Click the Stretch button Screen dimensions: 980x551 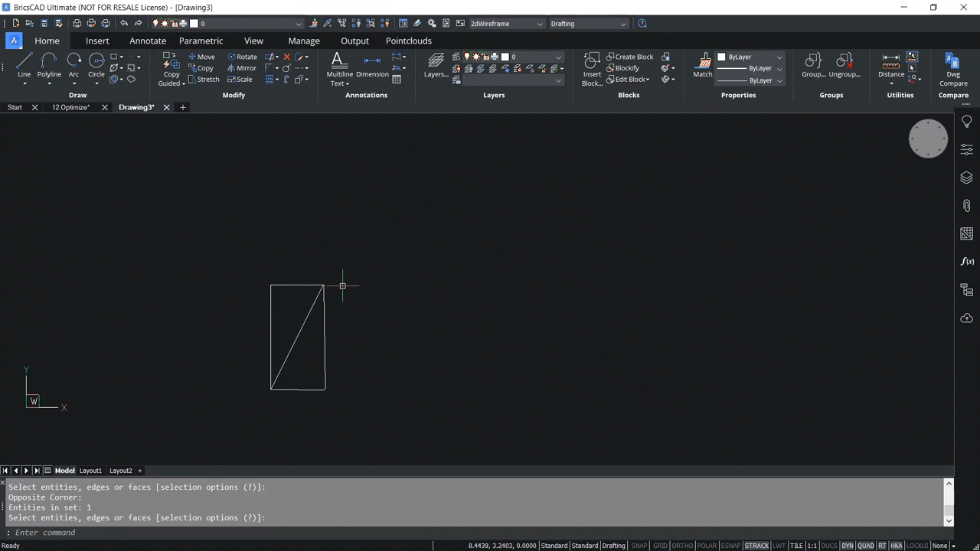204,80
